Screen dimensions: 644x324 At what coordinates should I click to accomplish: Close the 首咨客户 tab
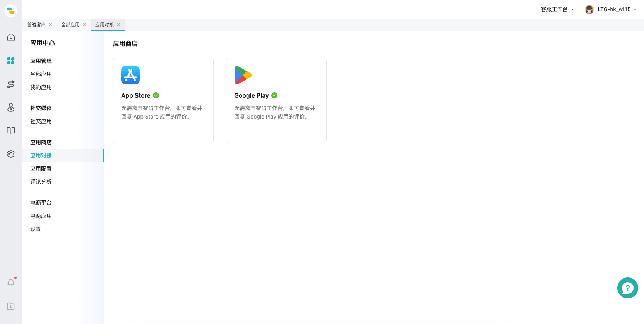pos(50,24)
